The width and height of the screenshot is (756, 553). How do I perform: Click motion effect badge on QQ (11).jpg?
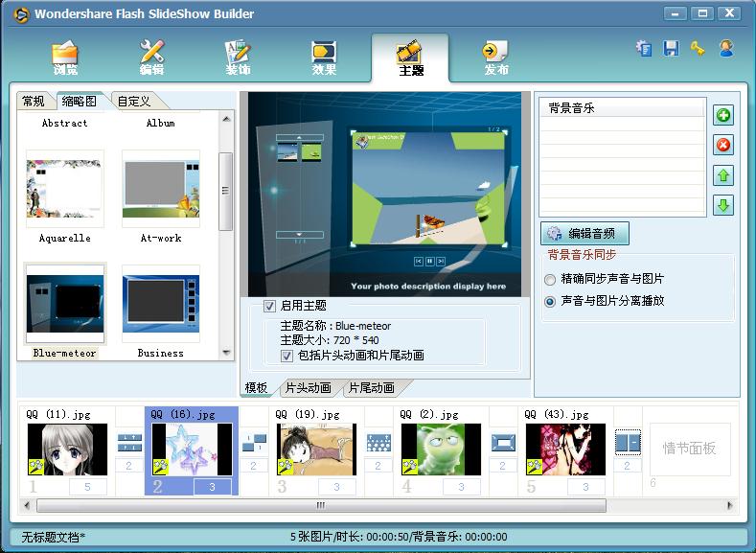(x=35, y=467)
